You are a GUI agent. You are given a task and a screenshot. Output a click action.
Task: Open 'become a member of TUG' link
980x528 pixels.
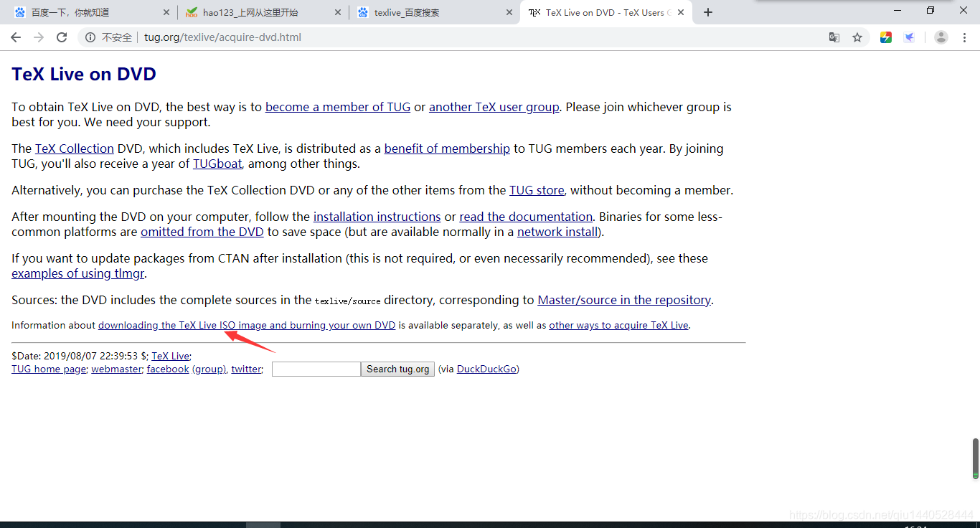tap(338, 107)
